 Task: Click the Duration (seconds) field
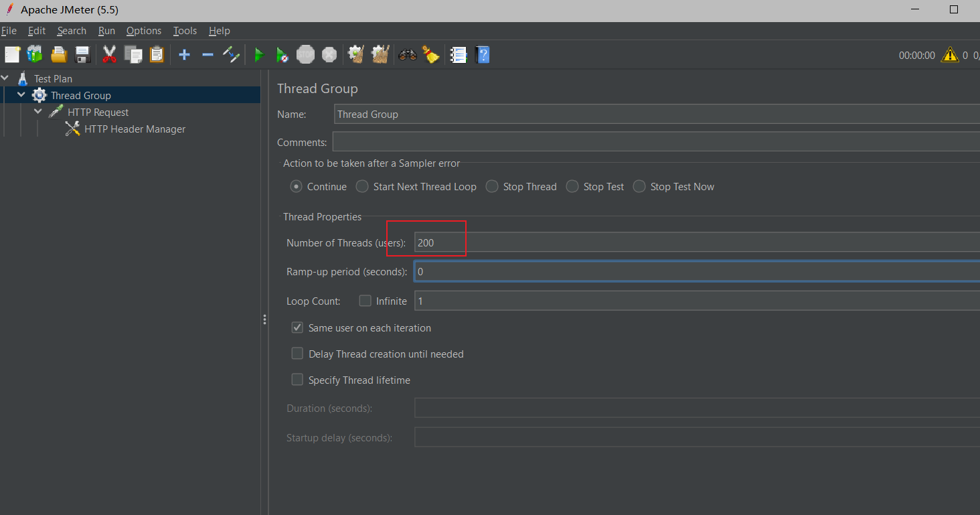point(697,408)
